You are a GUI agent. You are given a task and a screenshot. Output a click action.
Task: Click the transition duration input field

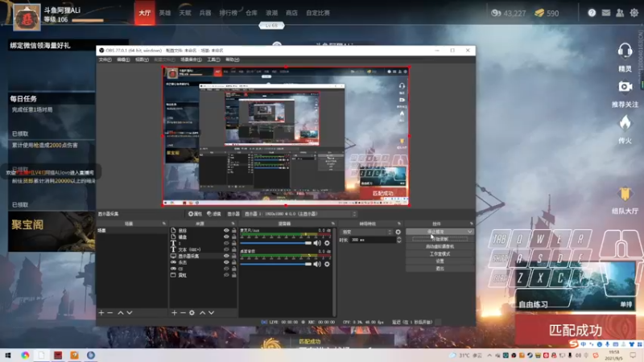pos(373,240)
